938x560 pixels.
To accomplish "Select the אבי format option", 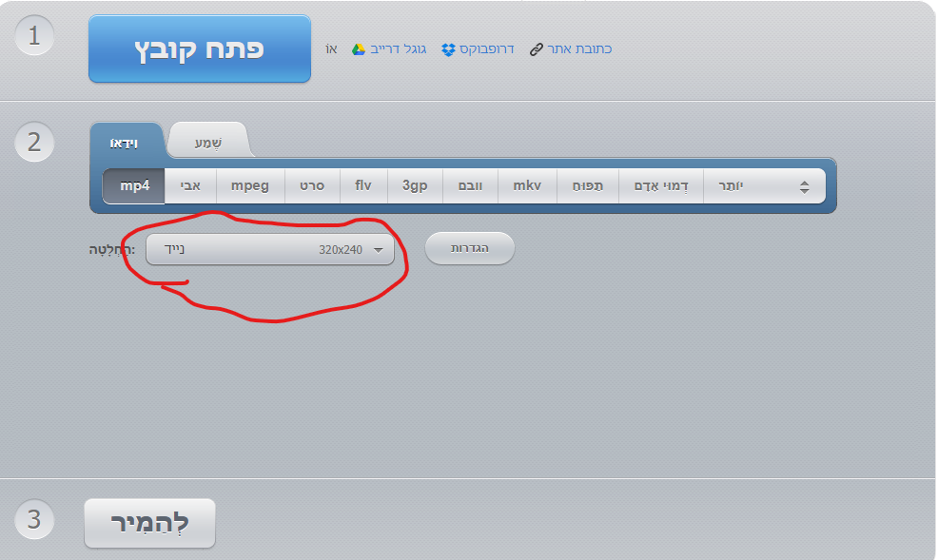I will click(x=190, y=185).
